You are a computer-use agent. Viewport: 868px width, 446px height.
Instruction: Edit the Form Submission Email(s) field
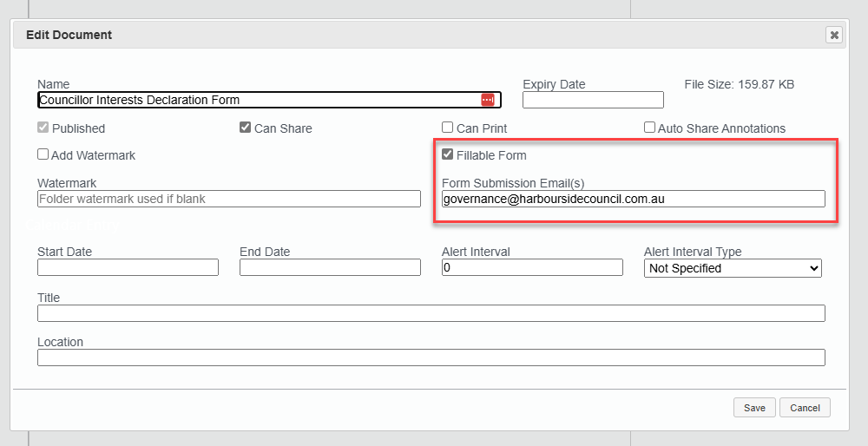[x=634, y=199]
